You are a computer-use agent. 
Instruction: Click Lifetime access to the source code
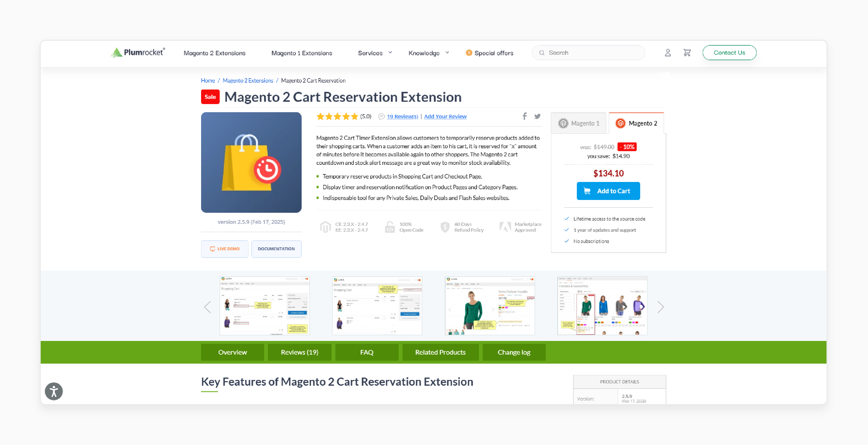(609, 219)
